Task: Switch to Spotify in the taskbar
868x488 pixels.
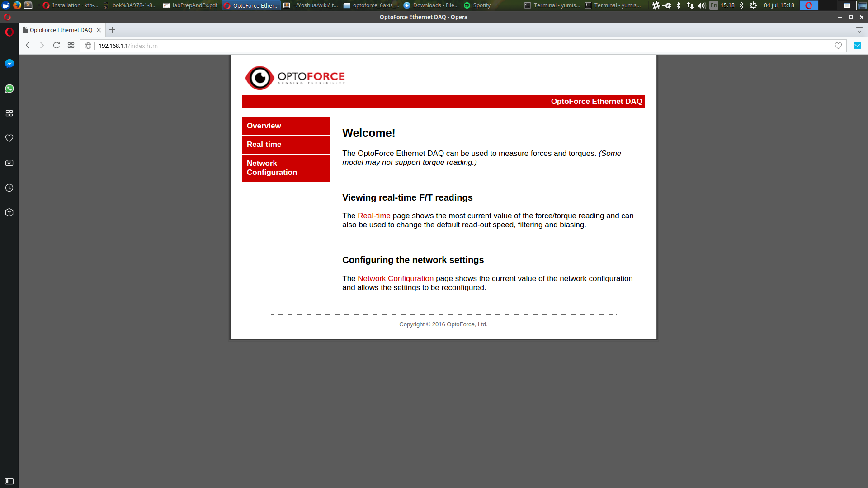Action: 477,5
